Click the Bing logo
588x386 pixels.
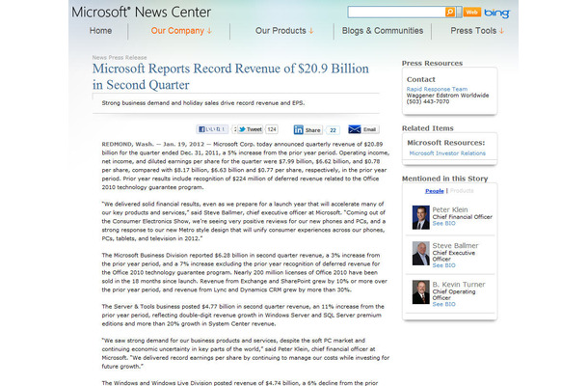(496, 14)
